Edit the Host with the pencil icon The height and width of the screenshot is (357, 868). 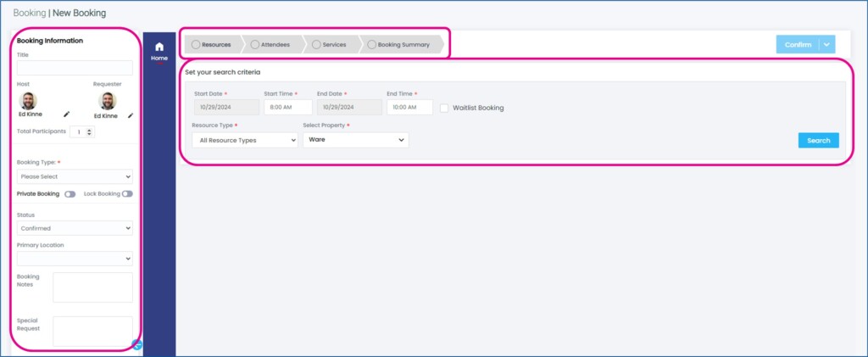(x=67, y=114)
